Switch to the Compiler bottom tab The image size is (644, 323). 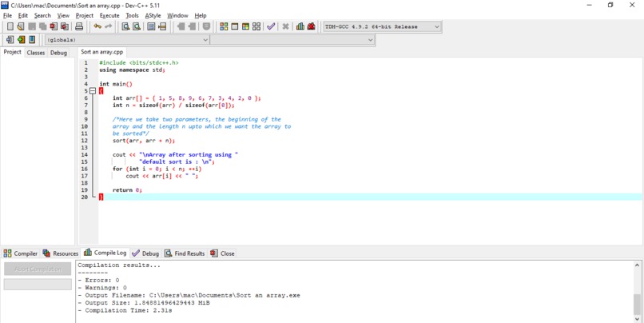pos(21,253)
